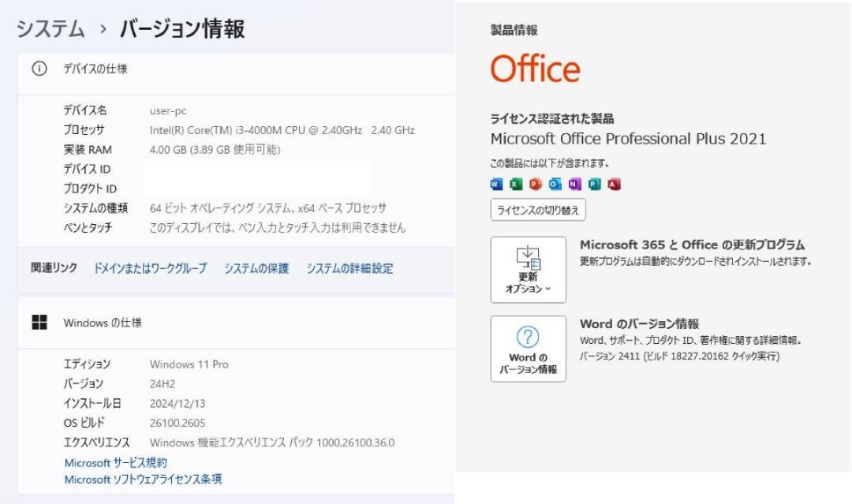Open the システムの保護 link
The height and width of the screenshot is (504, 852).
pos(256,267)
